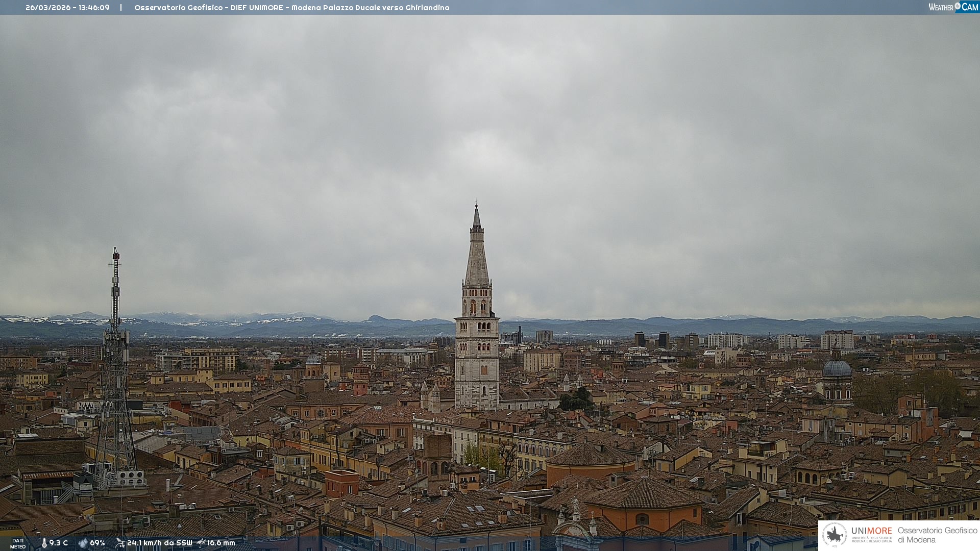Click the 26/03/2026 date and time stamp
Image resolution: width=980 pixels, height=551 pixels.
[67, 8]
